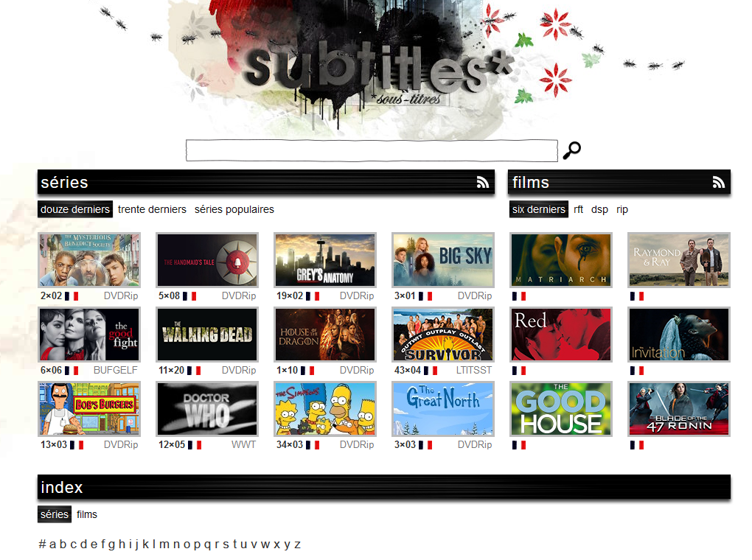752x560 pixels.
Task: Click the 13×03 episode link
Action: (54, 445)
